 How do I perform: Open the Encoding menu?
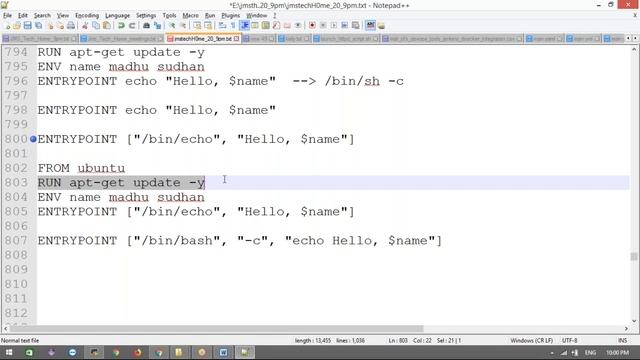click(x=87, y=16)
